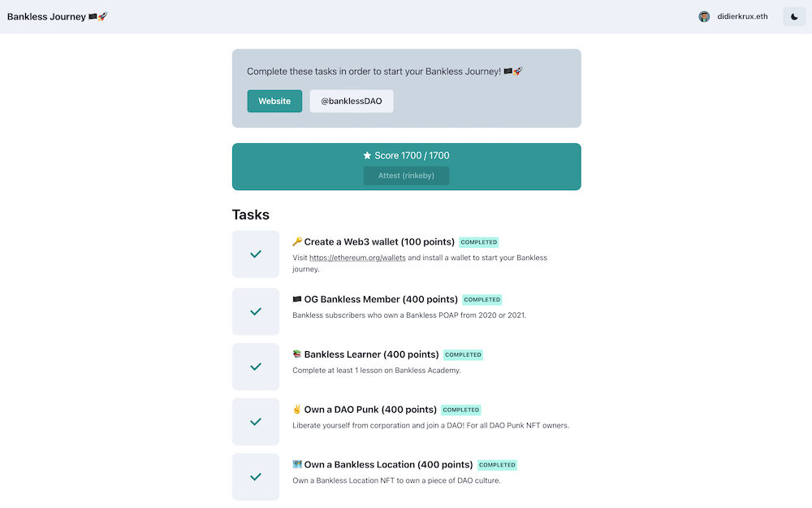
Task: Click the key emoji on Web3 wallet task
Action: pos(297,241)
